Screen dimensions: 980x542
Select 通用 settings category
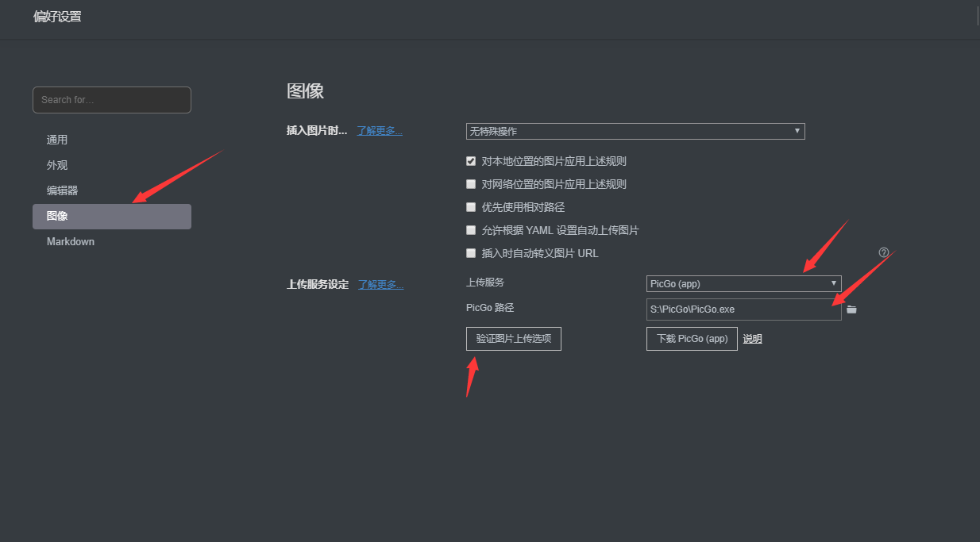tap(112, 140)
